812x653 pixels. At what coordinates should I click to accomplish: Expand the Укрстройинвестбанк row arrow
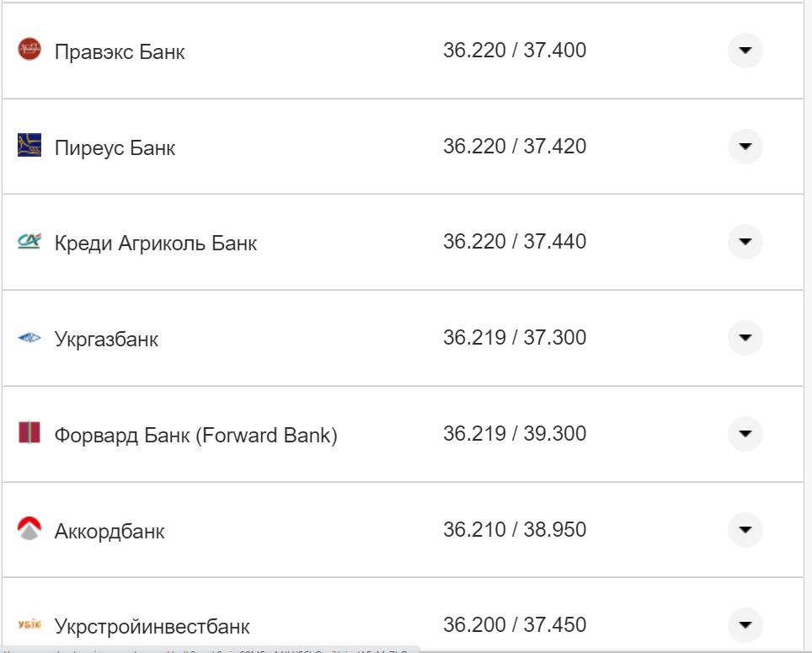745,625
